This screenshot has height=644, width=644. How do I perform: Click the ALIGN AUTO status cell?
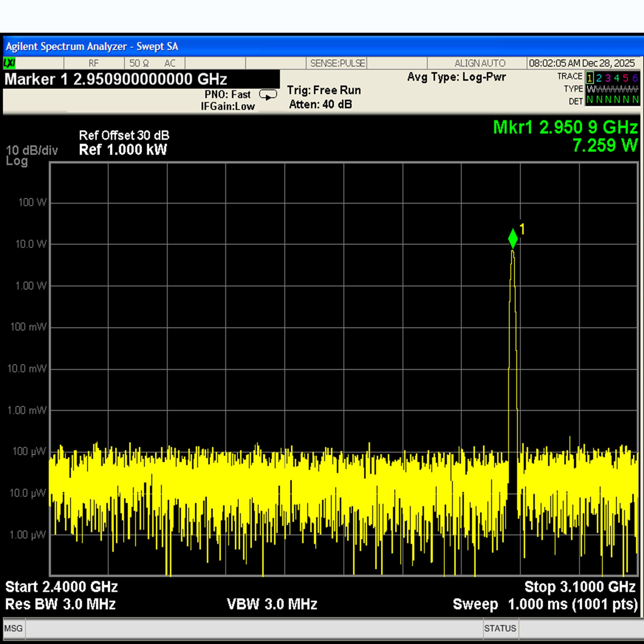[480, 63]
